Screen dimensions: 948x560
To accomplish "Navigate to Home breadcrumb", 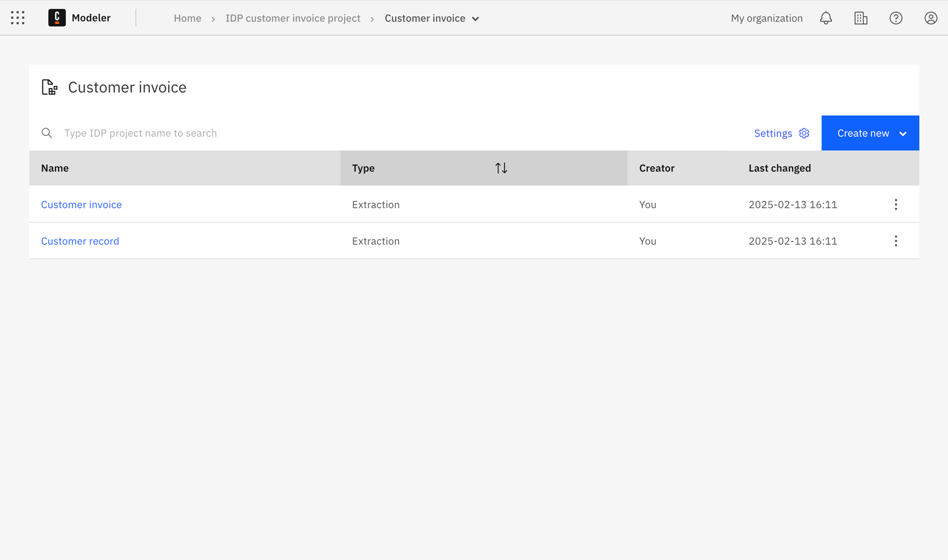I will (x=188, y=18).
